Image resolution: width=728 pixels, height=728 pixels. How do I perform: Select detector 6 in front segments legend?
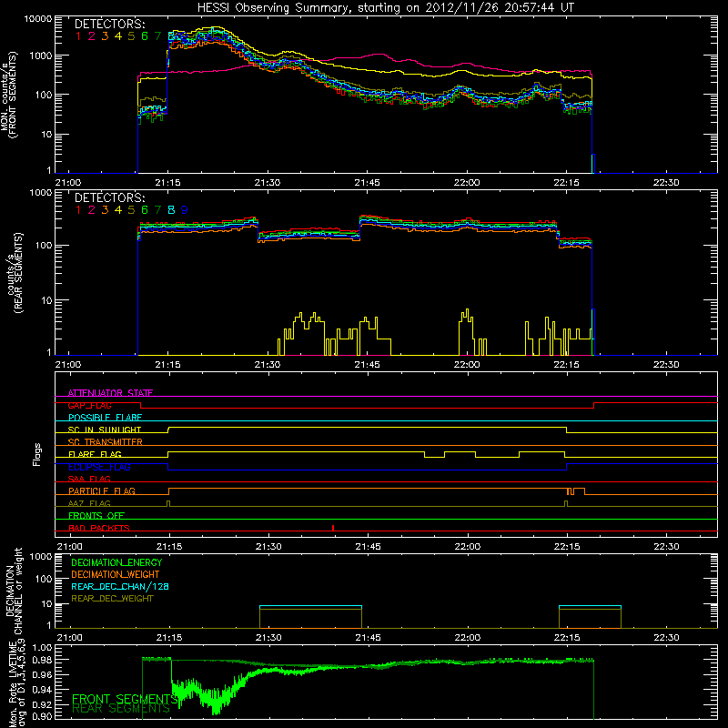coord(145,36)
